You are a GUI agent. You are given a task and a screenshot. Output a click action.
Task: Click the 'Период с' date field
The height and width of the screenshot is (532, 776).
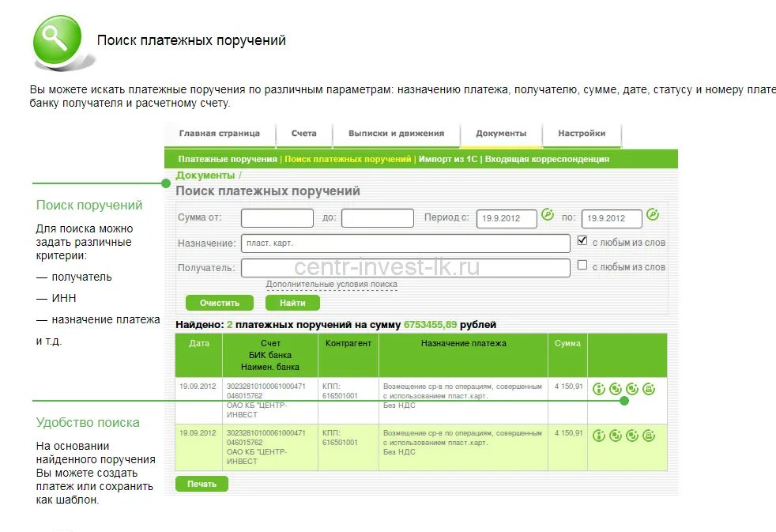tap(507, 219)
